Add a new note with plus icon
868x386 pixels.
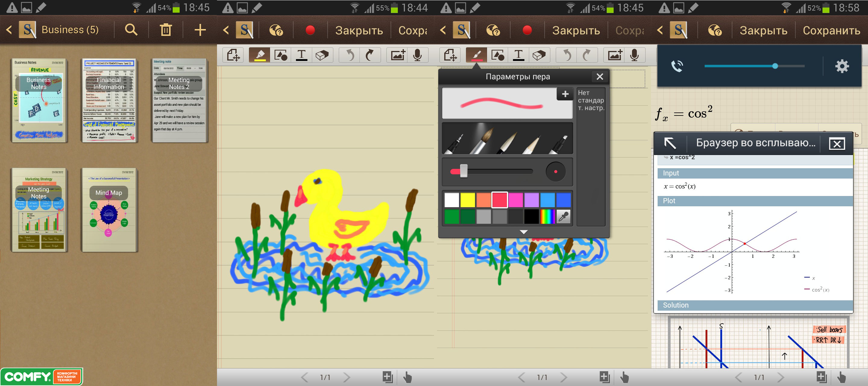click(200, 30)
